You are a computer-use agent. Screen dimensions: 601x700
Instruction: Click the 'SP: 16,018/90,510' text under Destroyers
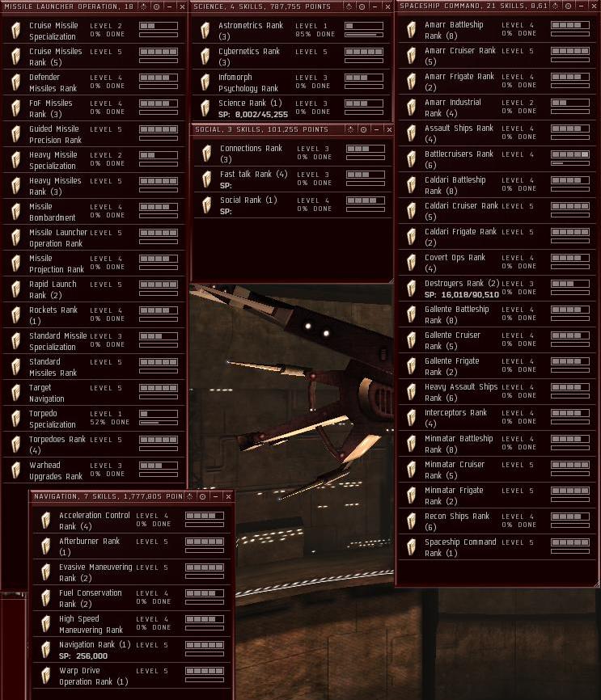coord(462,295)
